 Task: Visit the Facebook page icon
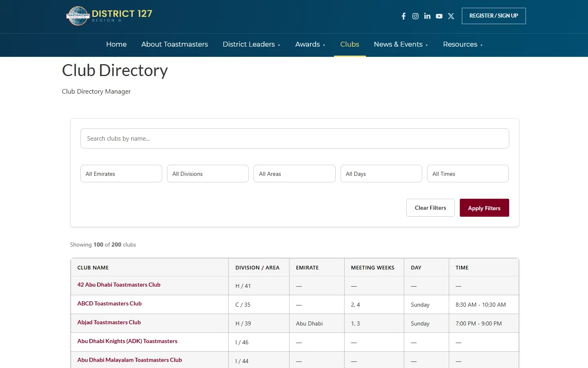tap(403, 16)
